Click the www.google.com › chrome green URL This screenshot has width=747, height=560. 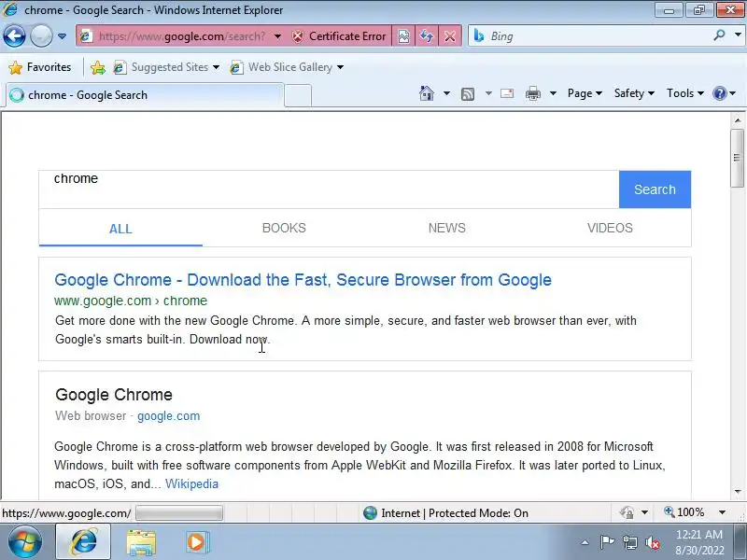[131, 301]
